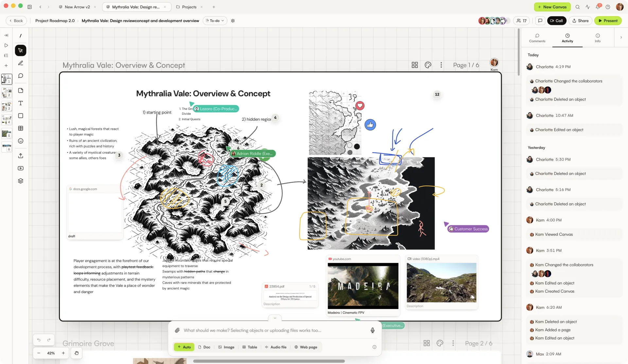Image resolution: width=628 pixels, height=364 pixels.
Task: Click the Present button
Action: tap(608, 21)
